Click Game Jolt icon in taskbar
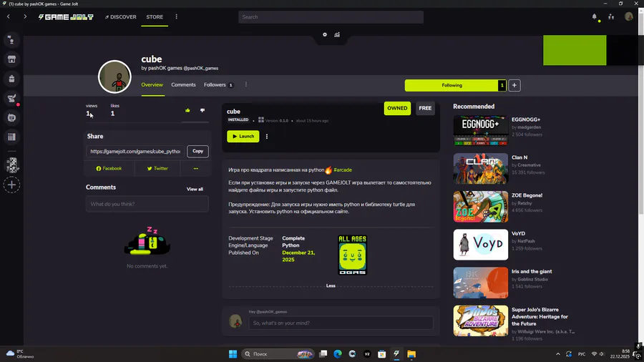Screen dimensions: 644x362 click(396, 354)
